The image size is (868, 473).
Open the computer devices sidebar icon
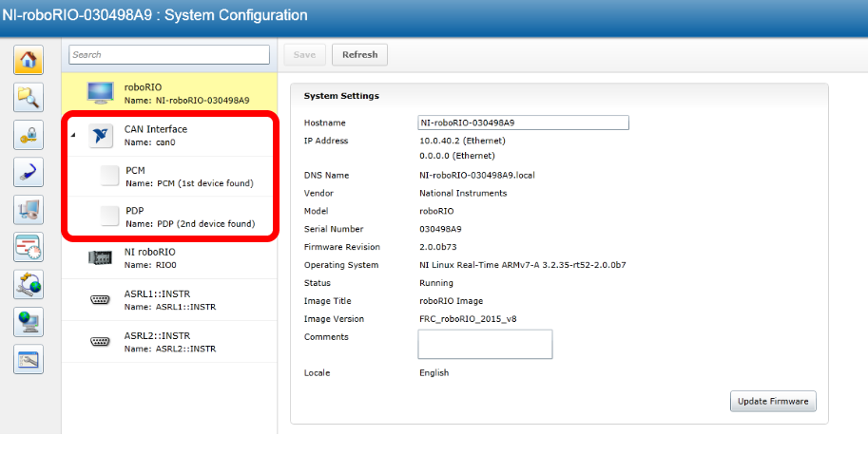(x=29, y=210)
